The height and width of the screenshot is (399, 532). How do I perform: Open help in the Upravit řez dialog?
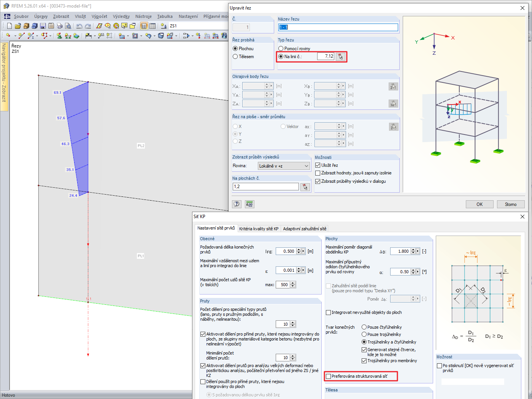pyautogui.click(x=237, y=204)
